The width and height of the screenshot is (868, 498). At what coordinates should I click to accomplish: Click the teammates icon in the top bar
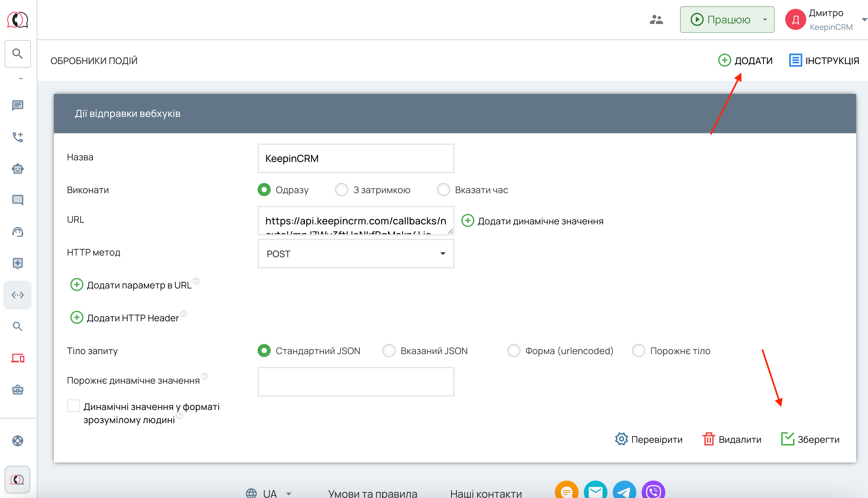click(x=656, y=19)
